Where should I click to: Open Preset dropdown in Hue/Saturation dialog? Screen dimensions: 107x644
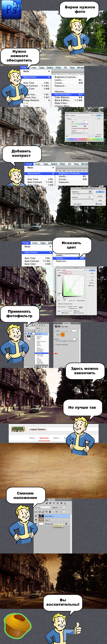(81, 115)
